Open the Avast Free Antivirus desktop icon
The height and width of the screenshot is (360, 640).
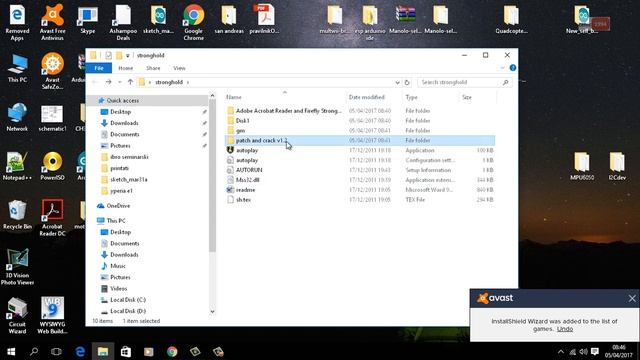click(x=52, y=22)
